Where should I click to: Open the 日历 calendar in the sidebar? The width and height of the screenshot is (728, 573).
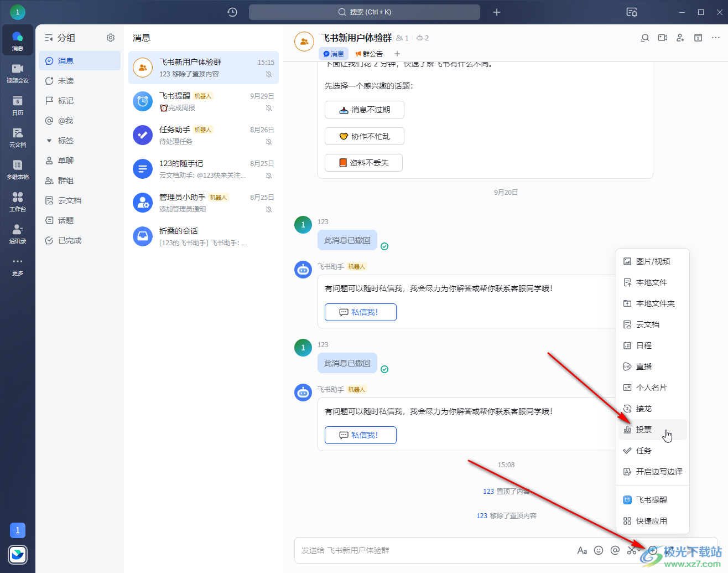click(x=18, y=105)
